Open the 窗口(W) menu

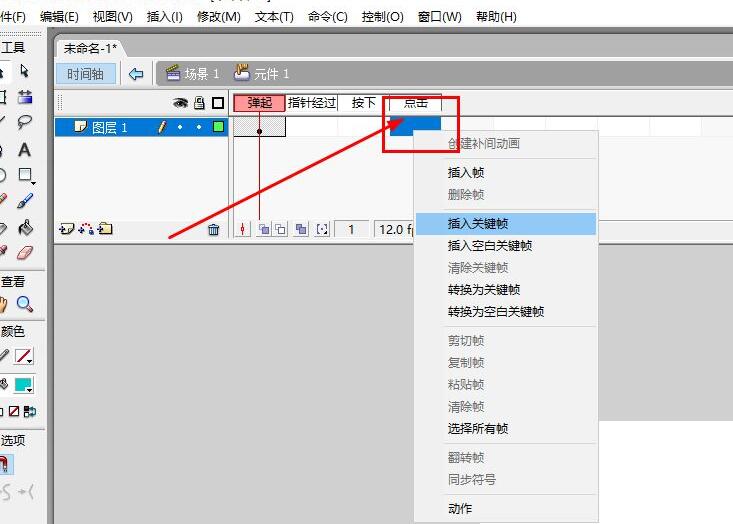(440, 17)
